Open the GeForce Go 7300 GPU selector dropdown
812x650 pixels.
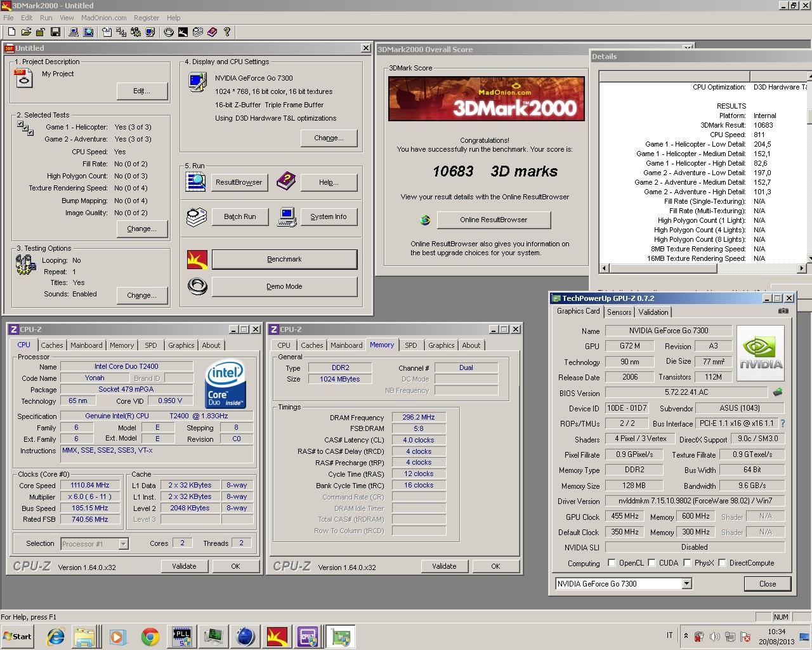click(x=686, y=584)
